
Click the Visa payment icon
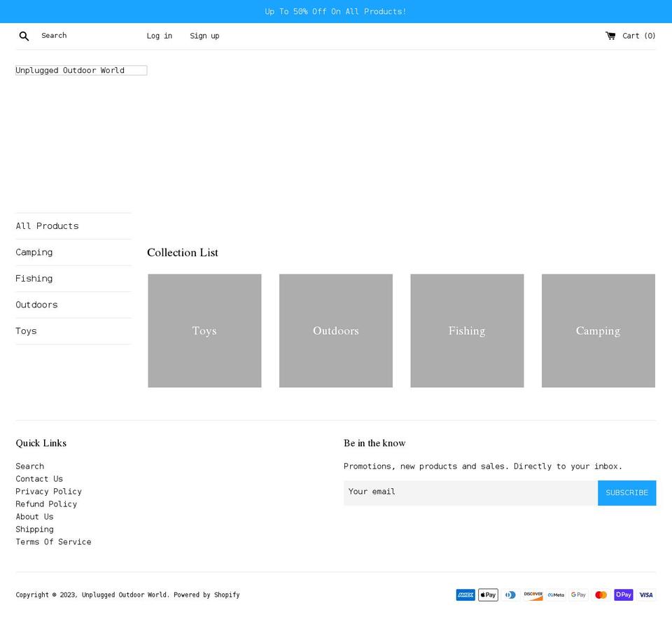click(645, 595)
